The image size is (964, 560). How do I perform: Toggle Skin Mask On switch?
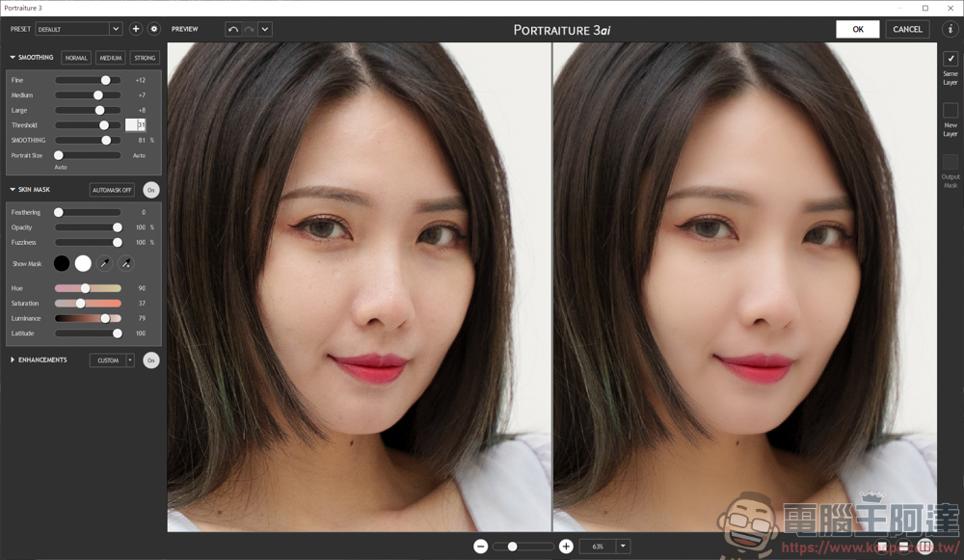[x=151, y=190]
